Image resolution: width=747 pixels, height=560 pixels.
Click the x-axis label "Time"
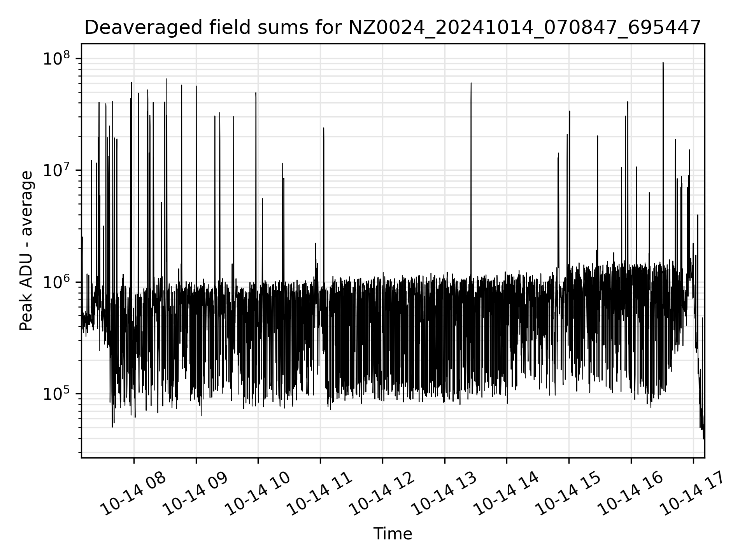[393, 534]
